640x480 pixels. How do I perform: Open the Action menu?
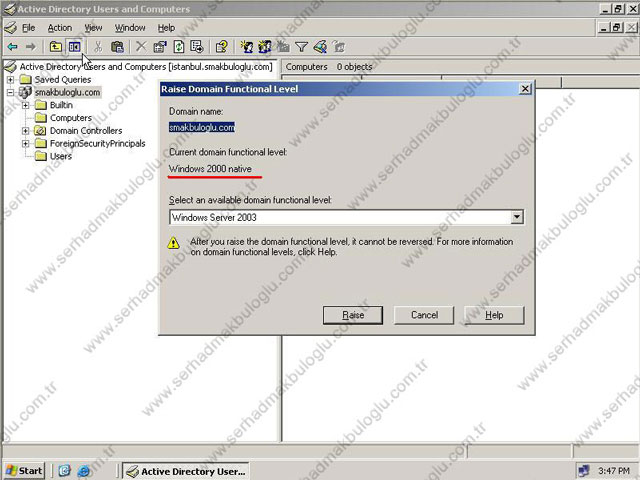60,28
